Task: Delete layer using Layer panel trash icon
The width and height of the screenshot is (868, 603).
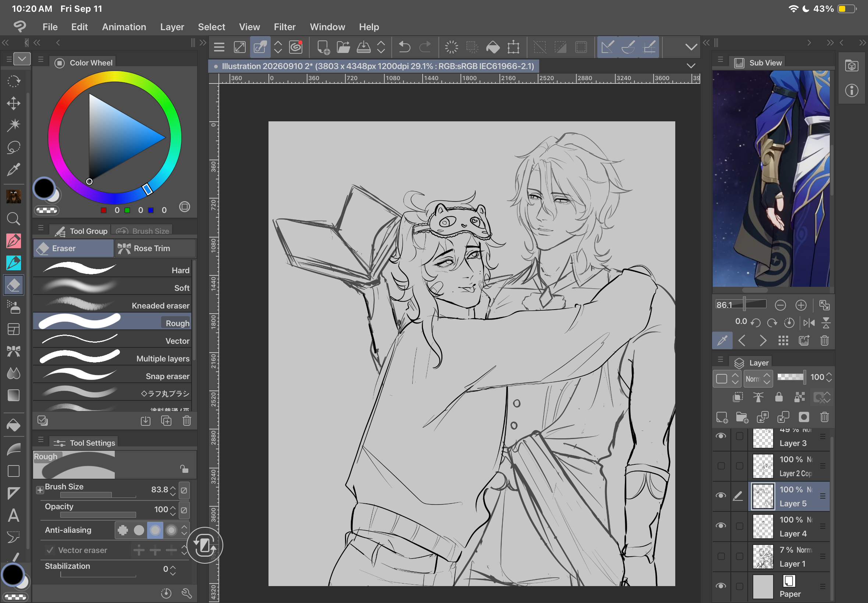Action: [825, 417]
